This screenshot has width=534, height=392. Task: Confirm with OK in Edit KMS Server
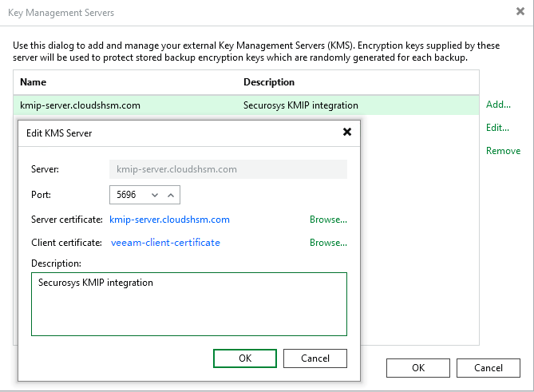pos(245,358)
